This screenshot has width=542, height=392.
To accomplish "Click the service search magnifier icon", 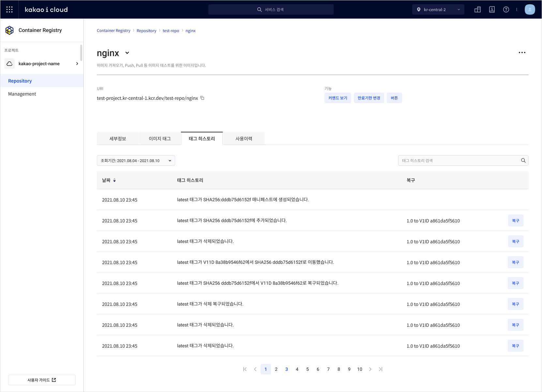I will tap(260, 9).
